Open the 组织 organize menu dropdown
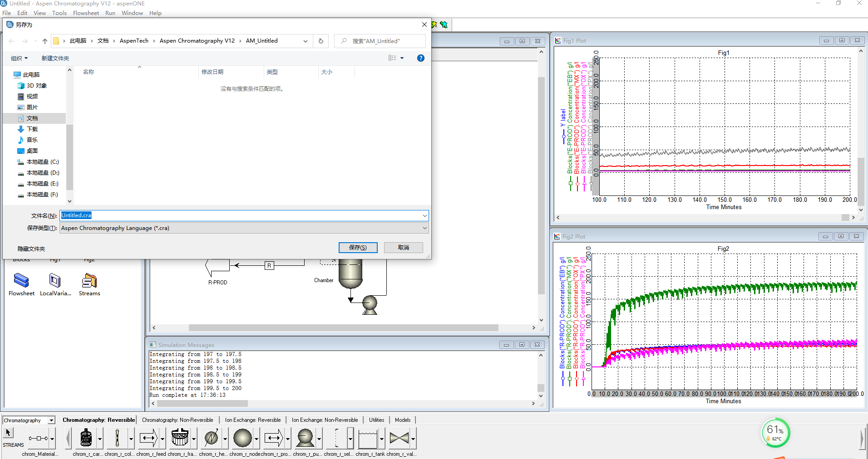Screen dimensions: 868x459 [x=19, y=58]
